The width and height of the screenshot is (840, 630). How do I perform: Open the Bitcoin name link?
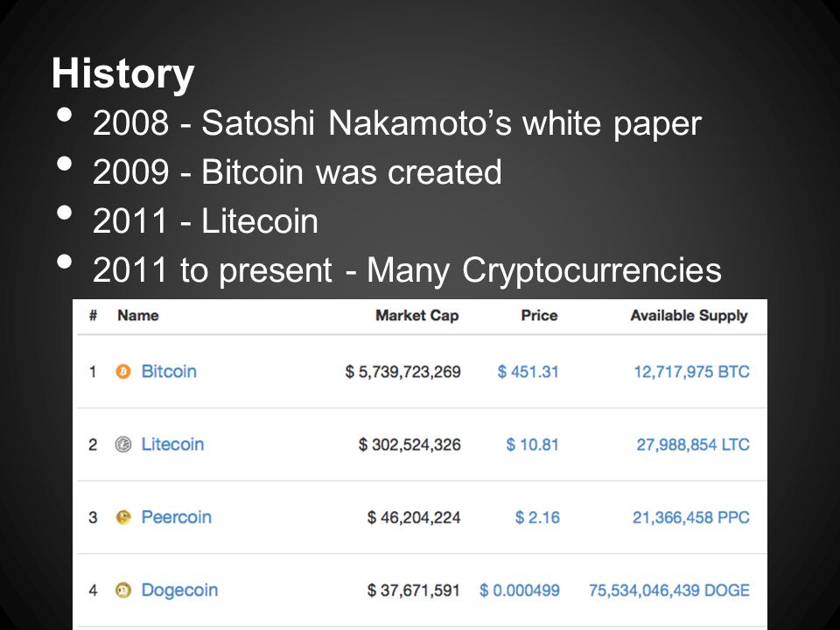click(169, 371)
